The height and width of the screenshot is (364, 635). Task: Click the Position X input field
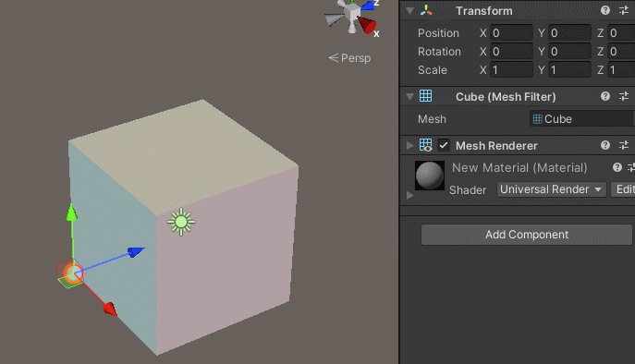pos(511,33)
